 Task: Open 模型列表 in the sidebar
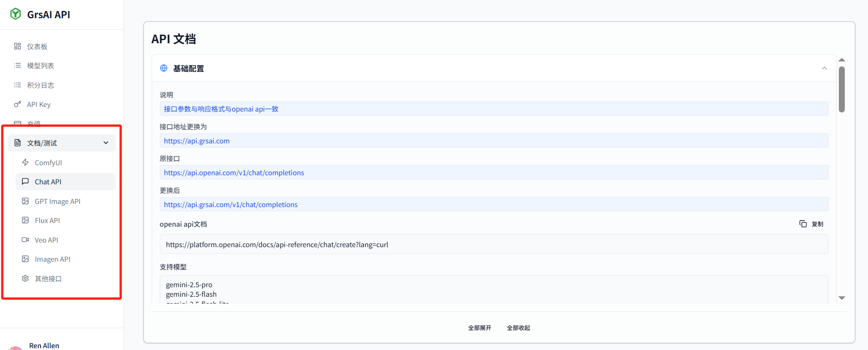pyautogui.click(x=61, y=66)
